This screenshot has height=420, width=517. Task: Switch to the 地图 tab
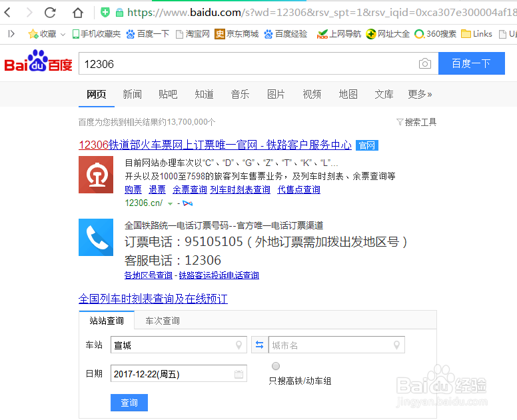coord(348,95)
